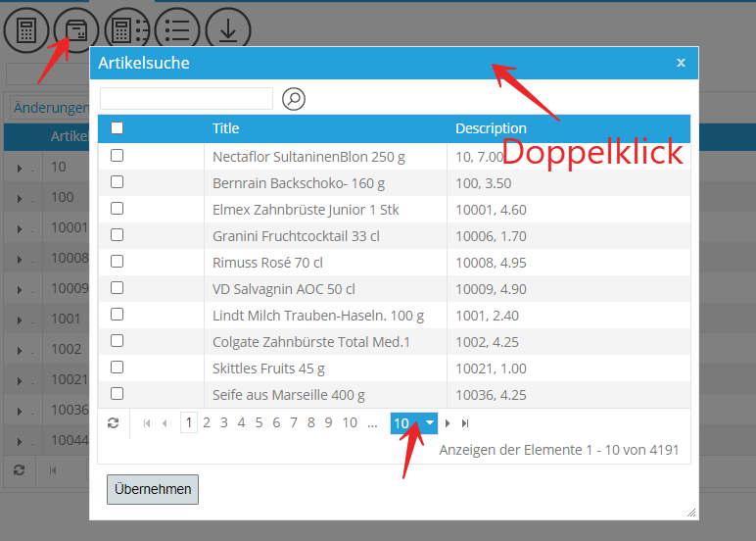Screen dimensions: 756x541
Task: Open the calculator with list icon
Action: click(x=127, y=30)
